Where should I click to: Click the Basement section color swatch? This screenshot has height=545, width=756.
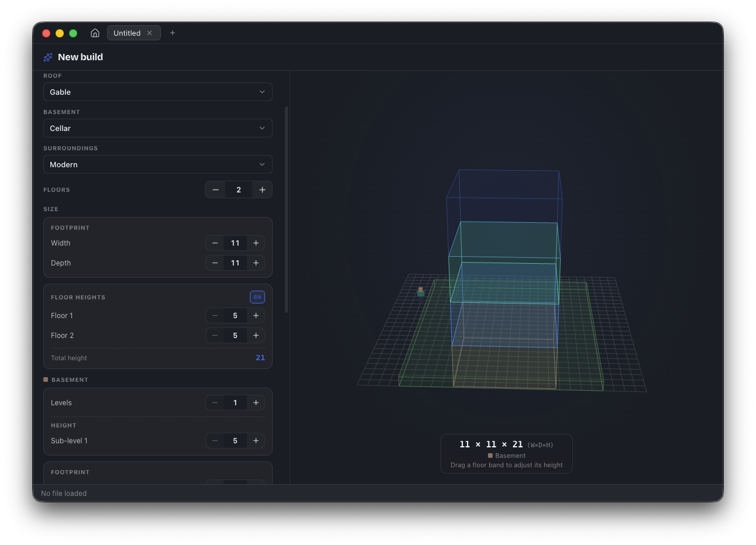pyautogui.click(x=46, y=380)
